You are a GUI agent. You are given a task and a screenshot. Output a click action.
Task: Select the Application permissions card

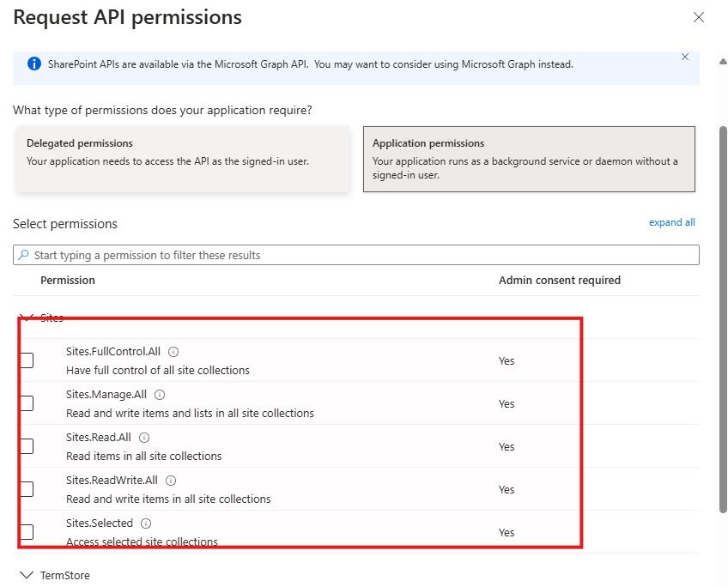click(x=529, y=159)
